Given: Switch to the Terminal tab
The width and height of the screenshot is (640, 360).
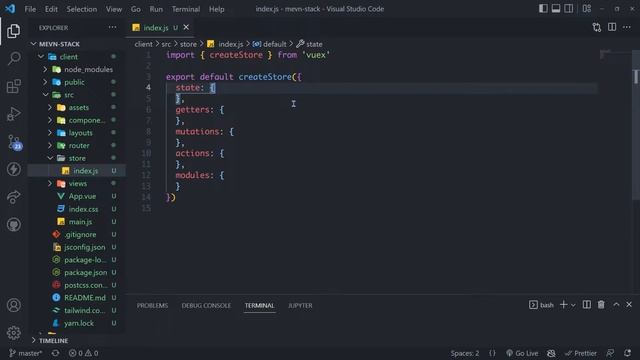Looking at the screenshot, I should (x=260, y=305).
